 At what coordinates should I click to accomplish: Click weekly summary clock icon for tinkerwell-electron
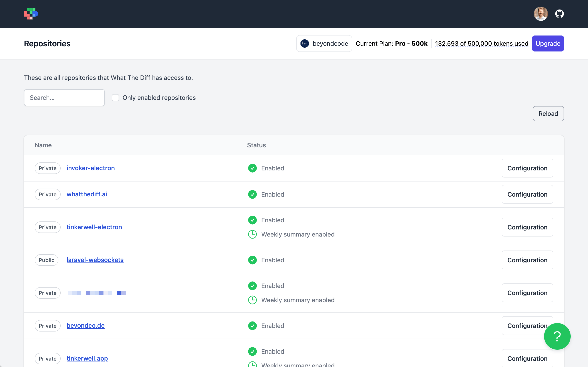pyautogui.click(x=252, y=235)
